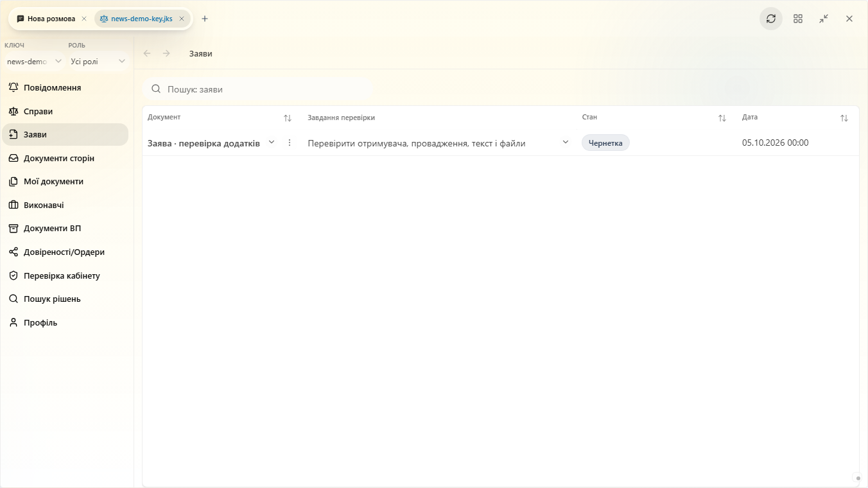868x488 pixels.
Task: Go back with the left arrow
Action: point(147,53)
